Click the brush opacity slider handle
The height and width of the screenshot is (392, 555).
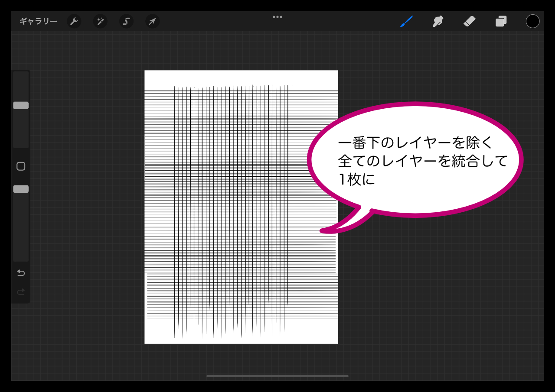coord(21,189)
